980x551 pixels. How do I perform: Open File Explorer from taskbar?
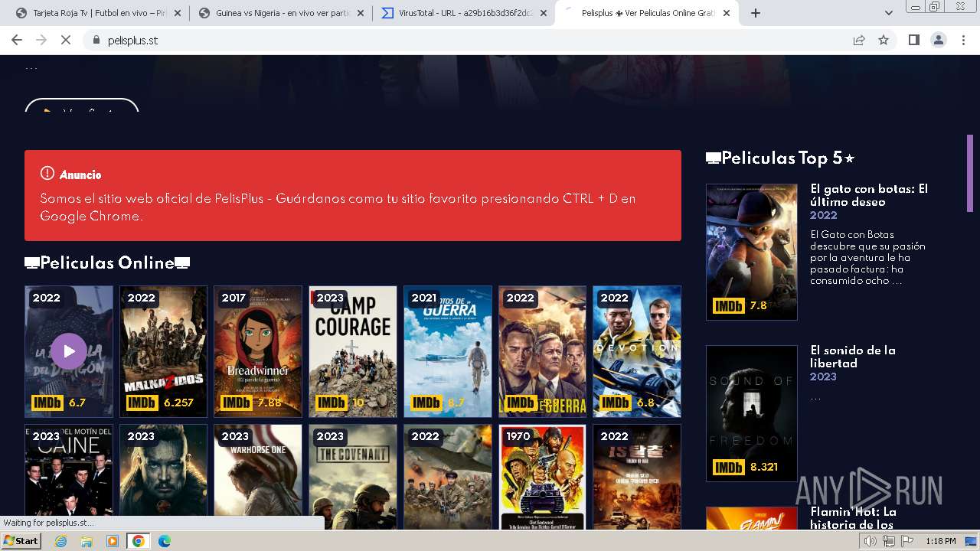87,541
